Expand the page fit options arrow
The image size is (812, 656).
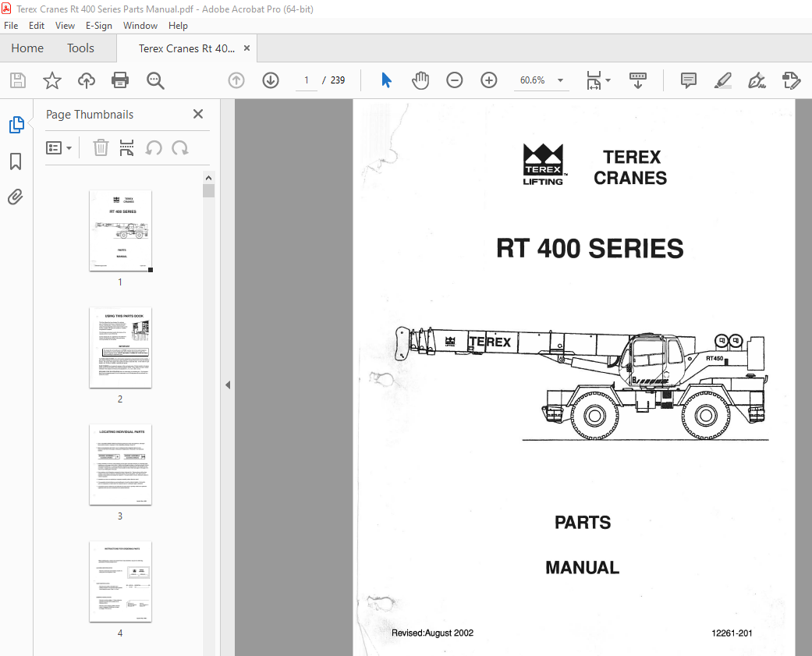pyautogui.click(x=608, y=80)
